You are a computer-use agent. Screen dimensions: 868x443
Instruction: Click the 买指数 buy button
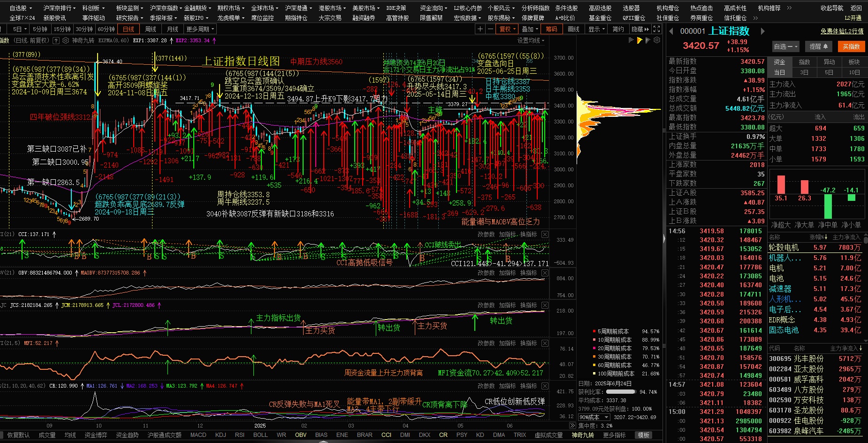tap(851, 46)
